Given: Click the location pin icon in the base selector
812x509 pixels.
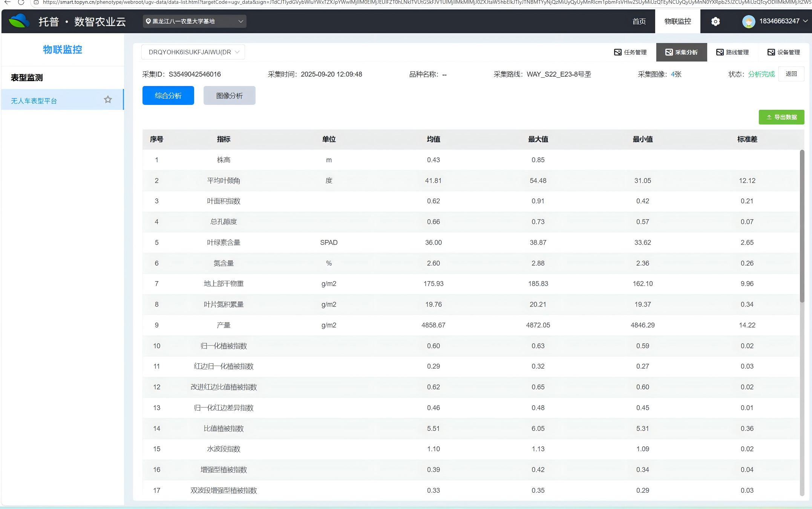Looking at the screenshot, I should tap(148, 22).
